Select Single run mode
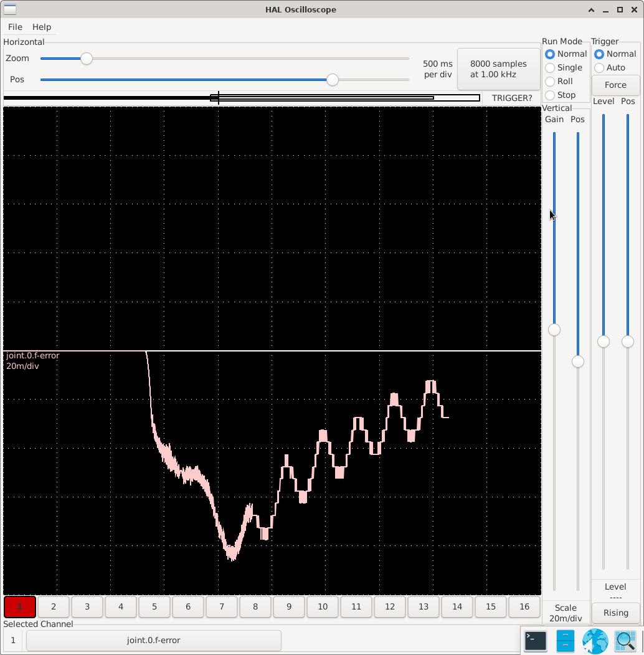This screenshot has height=655, width=644. pyautogui.click(x=564, y=68)
